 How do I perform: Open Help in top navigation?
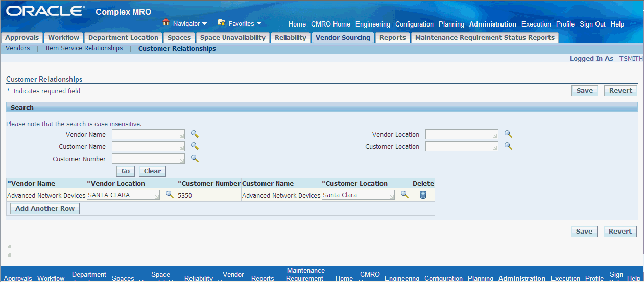click(x=617, y=24)
